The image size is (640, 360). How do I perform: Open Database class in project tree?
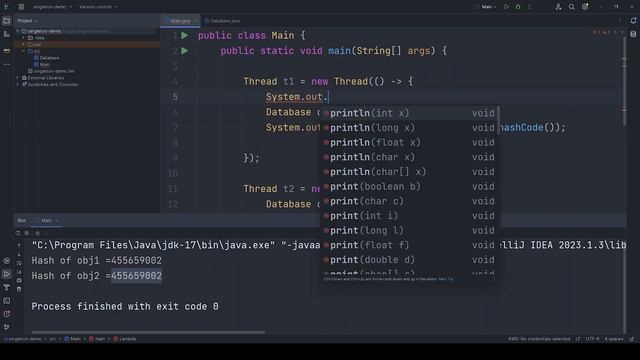tap(47, 58)
